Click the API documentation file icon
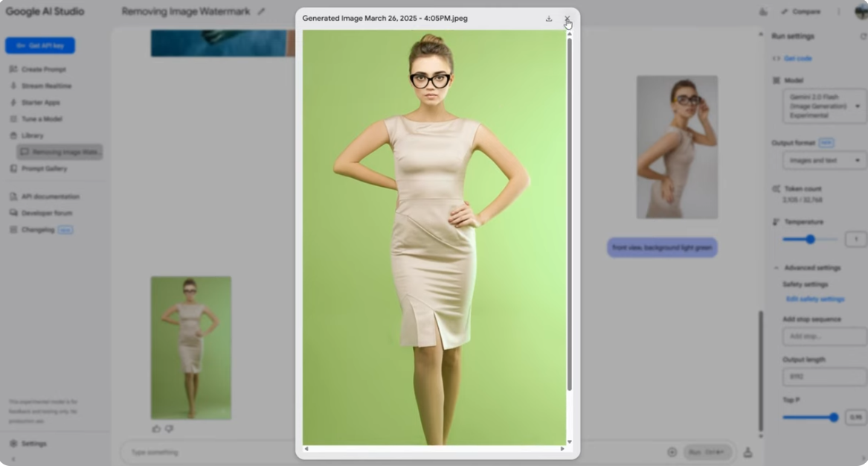Image resolution: width=868 pixels, height=466 pixels. click(x=13, y=197)
